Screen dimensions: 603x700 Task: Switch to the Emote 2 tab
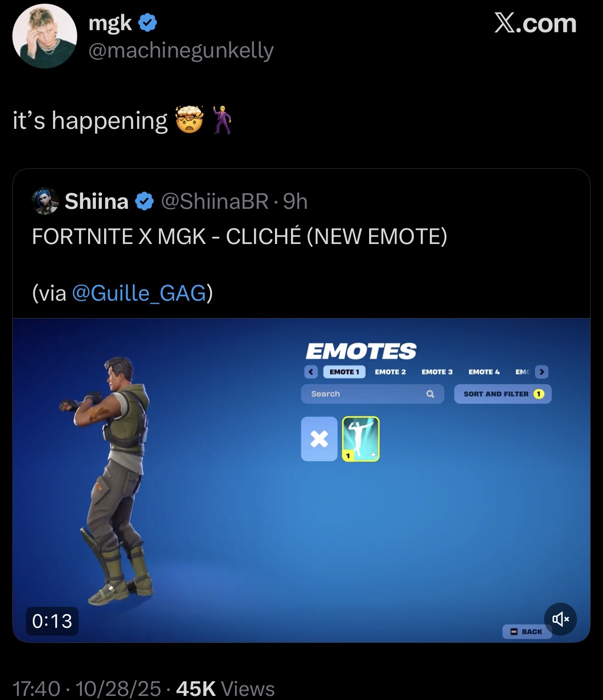(390, 372)
